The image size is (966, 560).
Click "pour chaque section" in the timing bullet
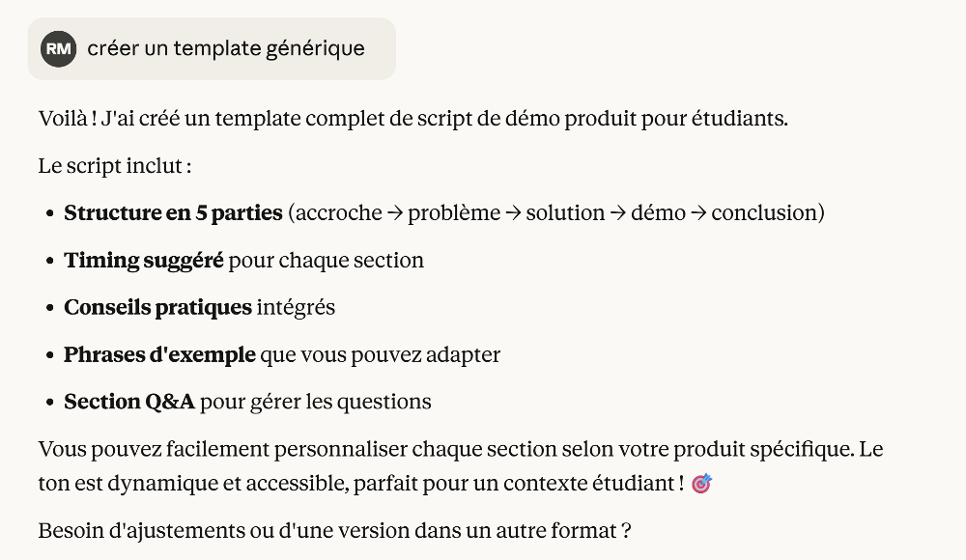[327, 260]
